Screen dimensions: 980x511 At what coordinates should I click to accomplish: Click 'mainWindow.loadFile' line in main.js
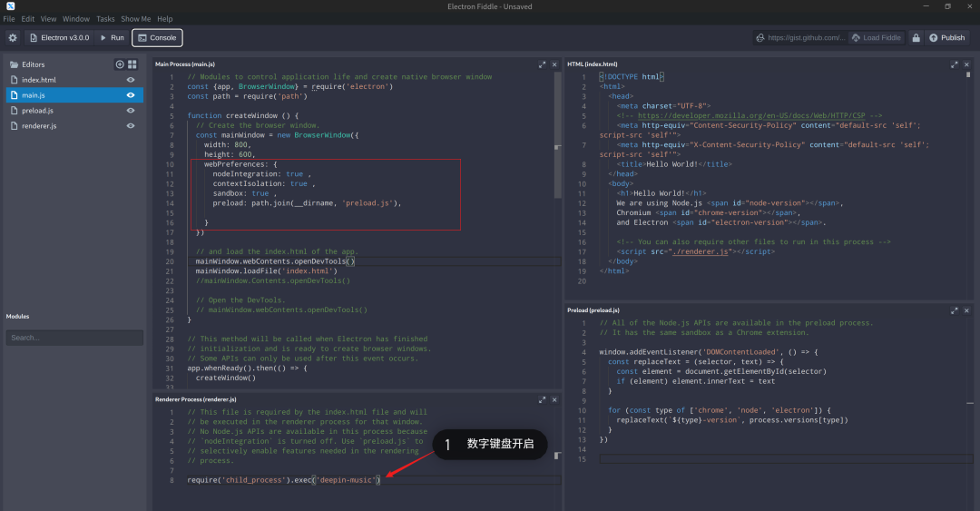pos(266,270)
